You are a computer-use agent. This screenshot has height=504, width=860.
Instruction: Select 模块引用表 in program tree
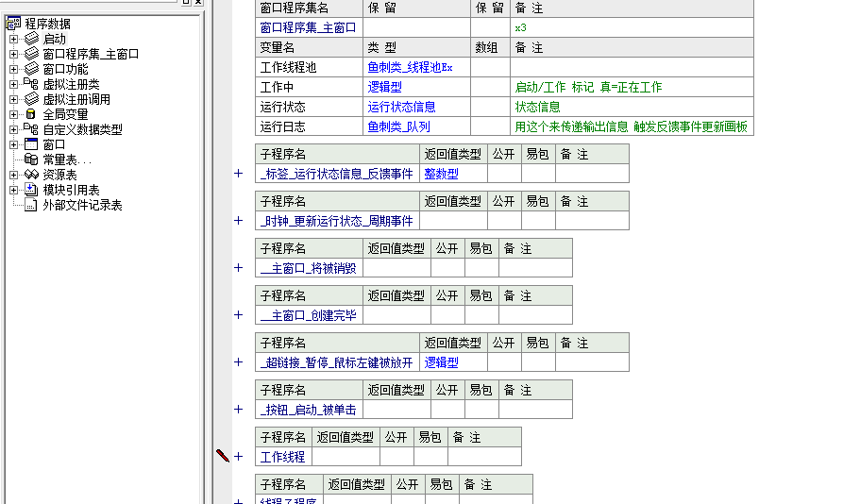coord(72,190)
